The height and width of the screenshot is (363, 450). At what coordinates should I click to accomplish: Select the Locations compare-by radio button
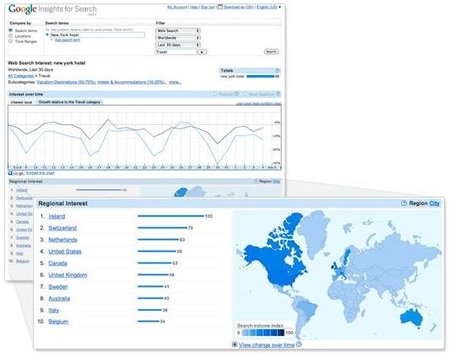(10, 36)
